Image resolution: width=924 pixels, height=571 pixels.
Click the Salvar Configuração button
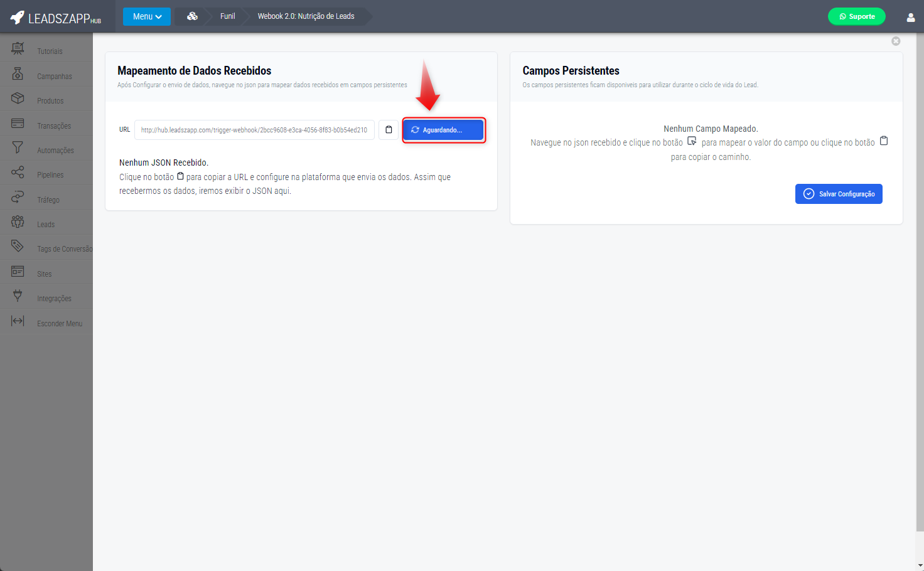[839, 194]
